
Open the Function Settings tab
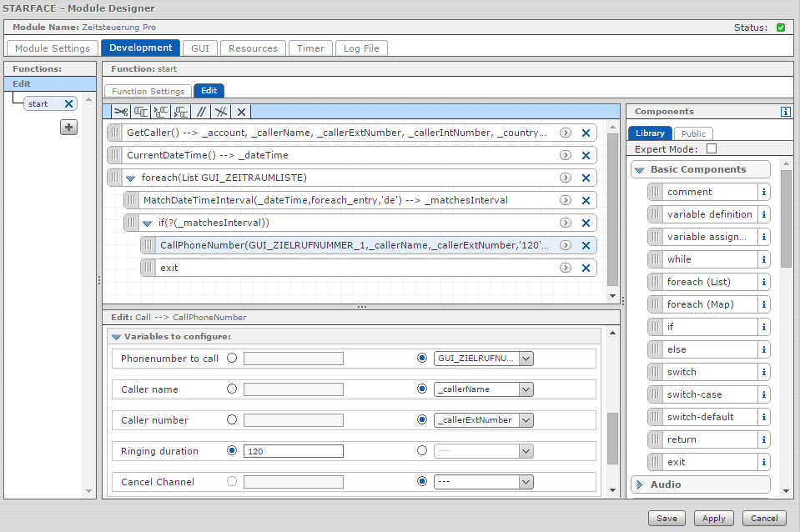pos(148,91)
